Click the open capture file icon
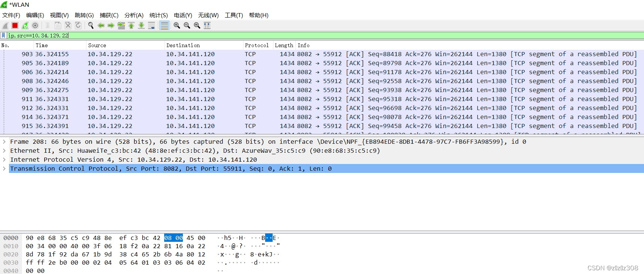Viewport: 644px width, 274px height. tap(47, 25)
